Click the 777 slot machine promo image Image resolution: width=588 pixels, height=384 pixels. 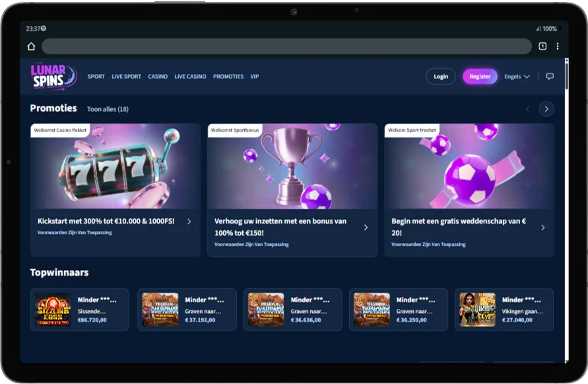115,167
